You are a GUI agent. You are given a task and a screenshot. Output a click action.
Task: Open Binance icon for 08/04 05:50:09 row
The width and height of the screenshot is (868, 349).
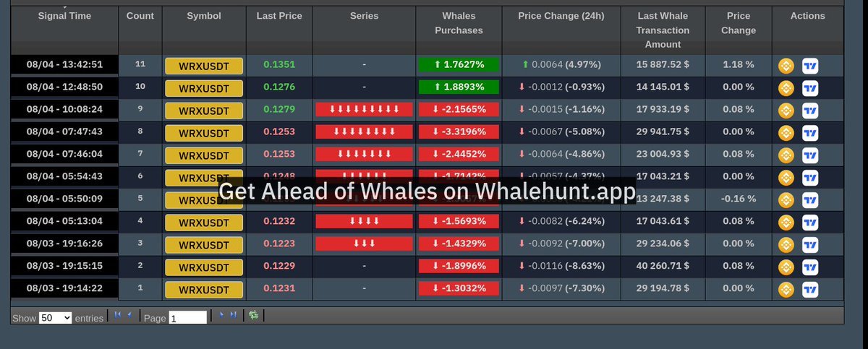click(786, 200)
